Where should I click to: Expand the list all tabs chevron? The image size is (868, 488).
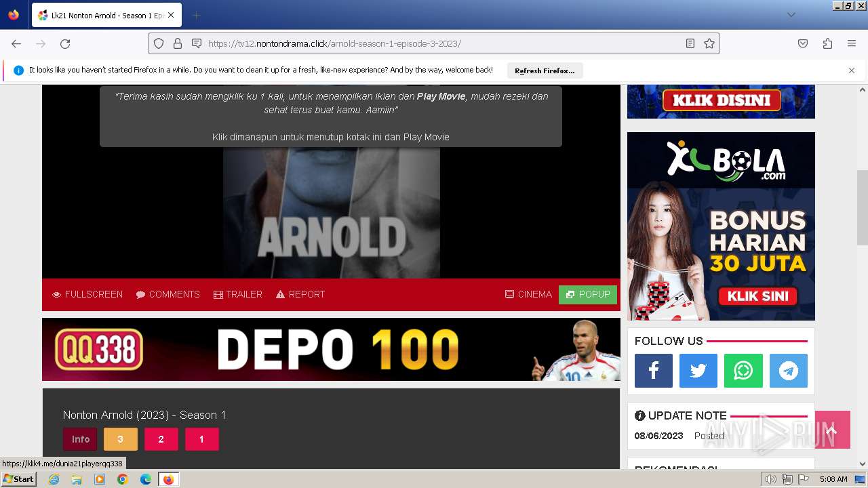791,15
